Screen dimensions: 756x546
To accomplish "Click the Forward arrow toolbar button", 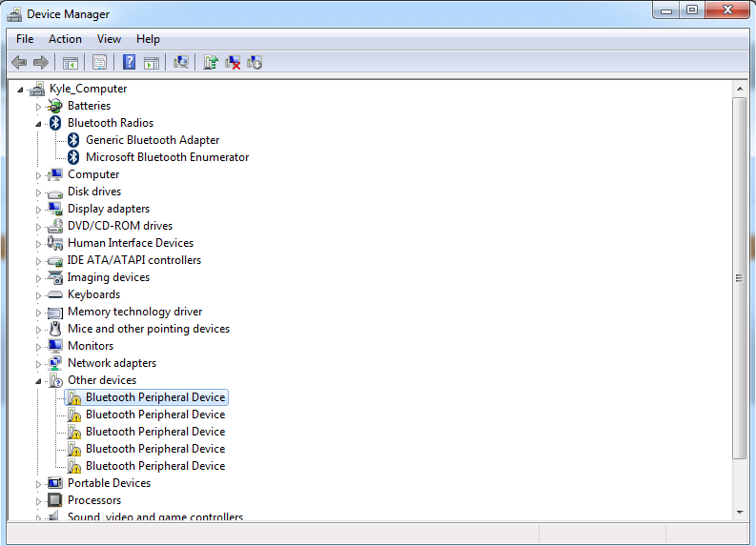I will [41, 62].
